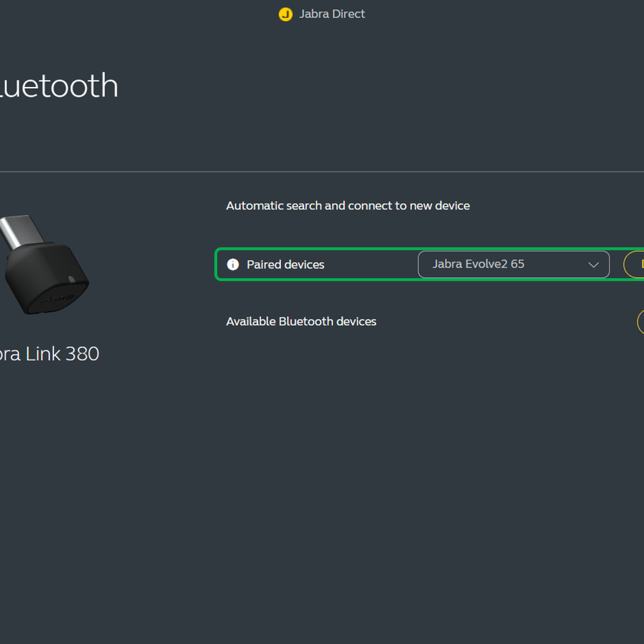Click the 'Paired devices' label
Screen dimensions: 644x644
click(x=285, y=265)
